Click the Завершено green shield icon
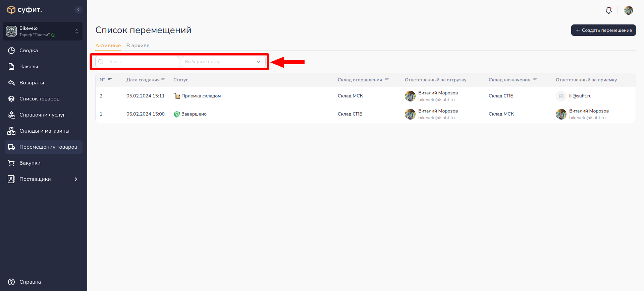Image resolution: width=644 pixels, height=291 pixels. (x=177, y=114)
